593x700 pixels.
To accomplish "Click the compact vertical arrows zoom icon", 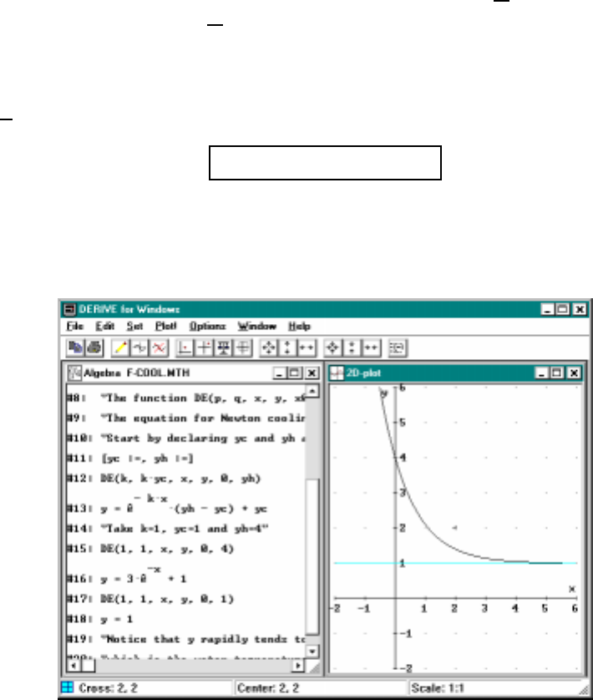I will click(x=352, y=347).
